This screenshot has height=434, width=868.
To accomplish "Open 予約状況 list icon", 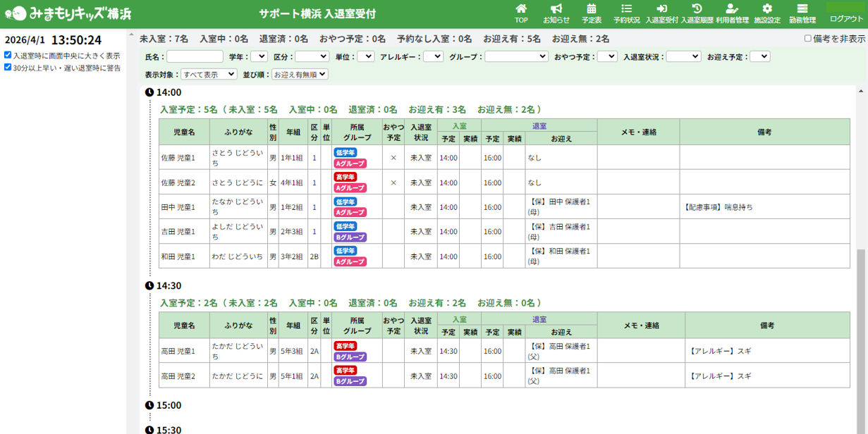I will (x=626, y=9).
